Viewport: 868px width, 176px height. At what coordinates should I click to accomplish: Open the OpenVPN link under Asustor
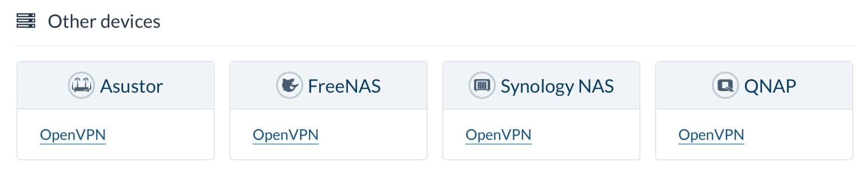pos(73,135)
